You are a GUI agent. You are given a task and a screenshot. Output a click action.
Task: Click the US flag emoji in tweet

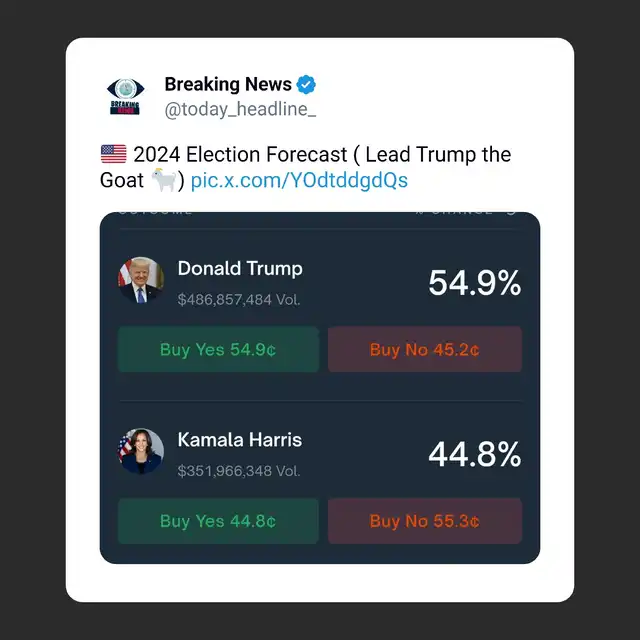tap(113, 154)
